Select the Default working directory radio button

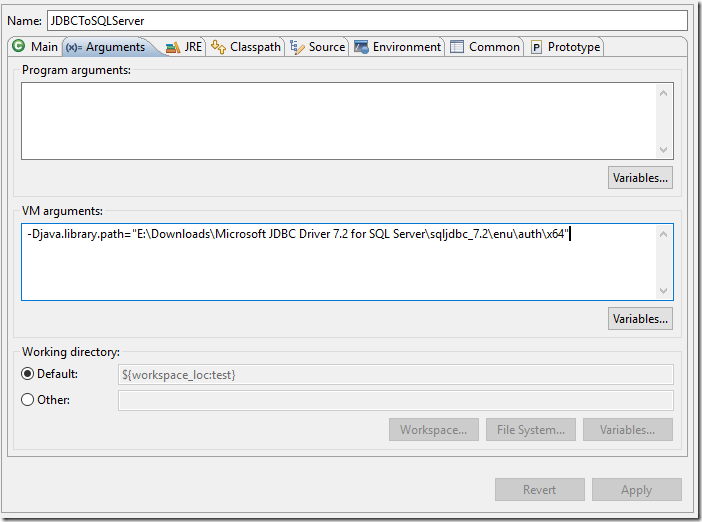tap(28, 374)
